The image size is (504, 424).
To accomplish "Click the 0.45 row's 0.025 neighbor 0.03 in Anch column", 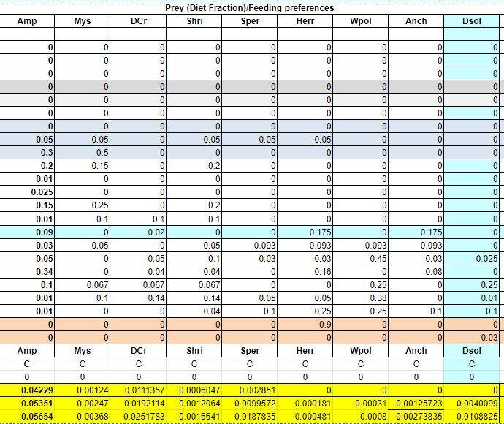I will [x=416, y=258].
